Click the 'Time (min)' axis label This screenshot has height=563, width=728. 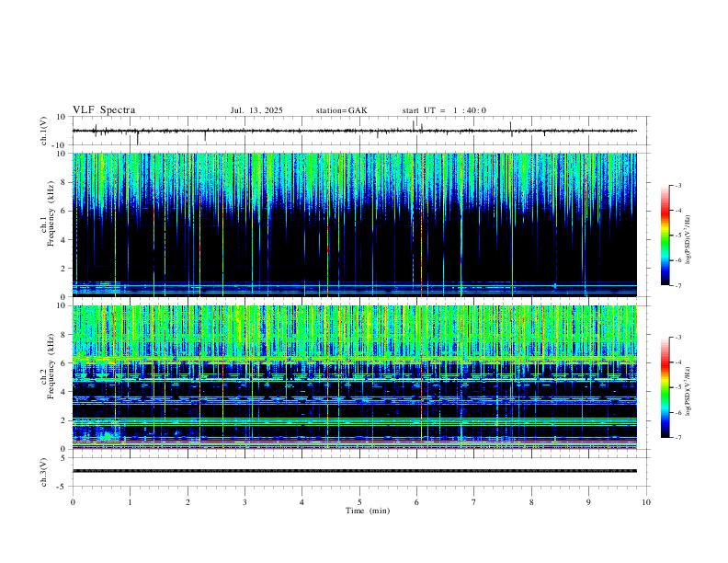click(368, 511)
